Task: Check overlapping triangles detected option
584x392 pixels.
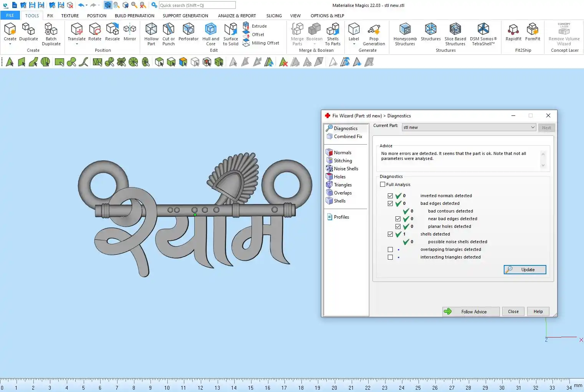Action: [x=390, y=250]
